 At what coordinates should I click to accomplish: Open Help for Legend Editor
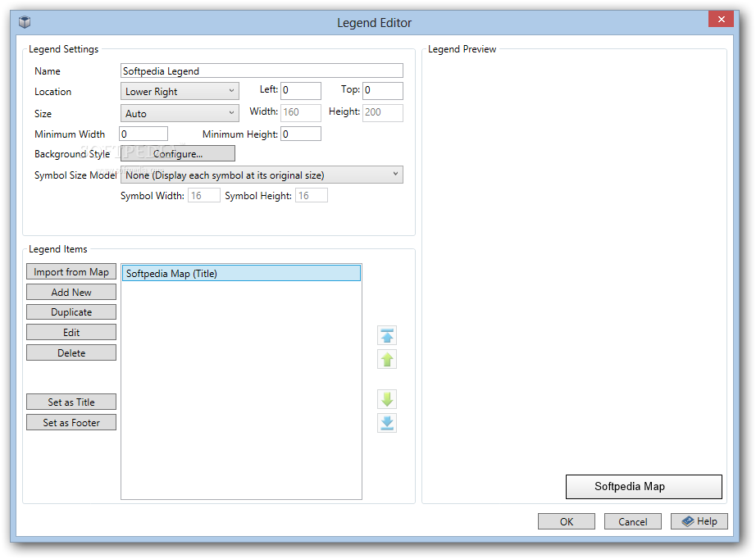coord(699,521)
